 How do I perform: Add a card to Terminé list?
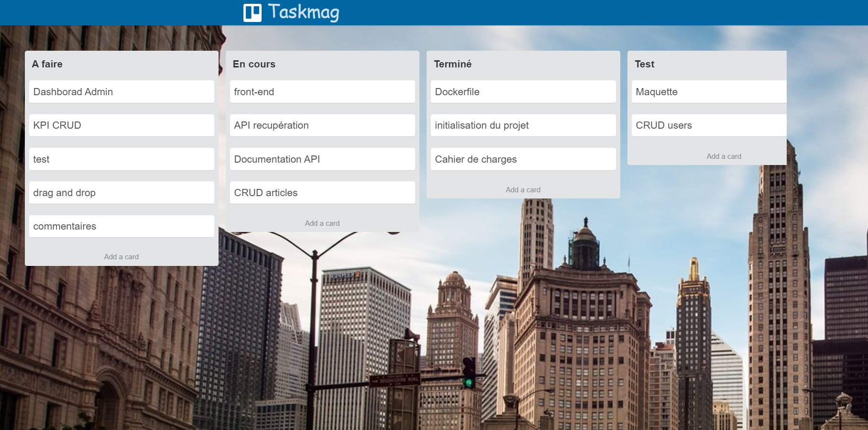click(x=523, y=190)
